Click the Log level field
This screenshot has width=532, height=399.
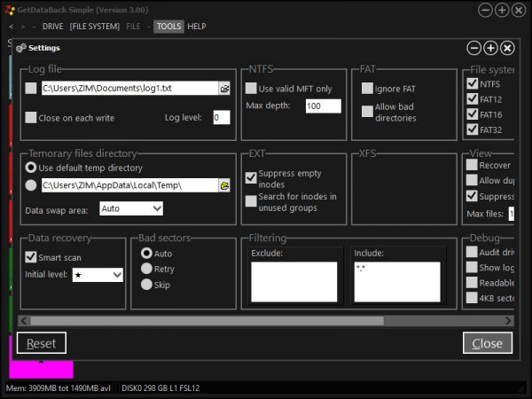[222, 117]
